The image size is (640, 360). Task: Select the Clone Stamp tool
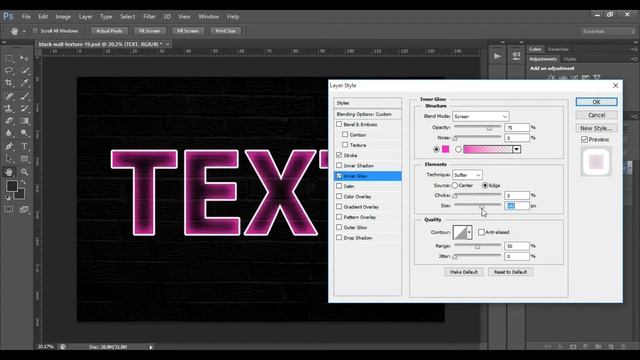(9, 109)
